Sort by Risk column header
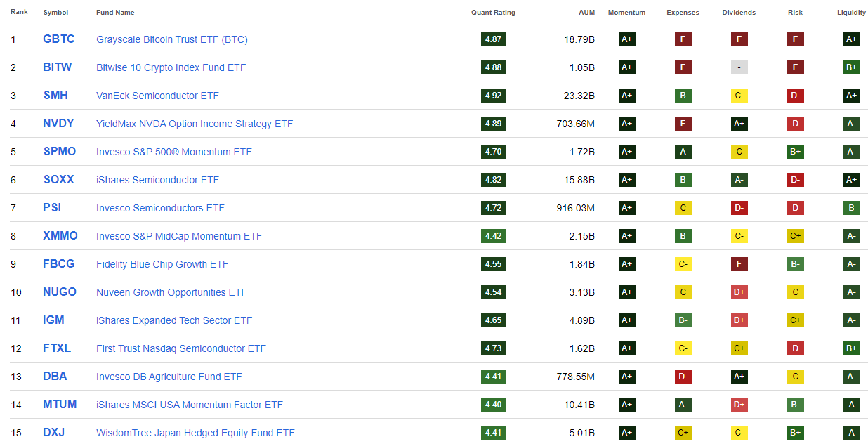 [x=795, y=13]
